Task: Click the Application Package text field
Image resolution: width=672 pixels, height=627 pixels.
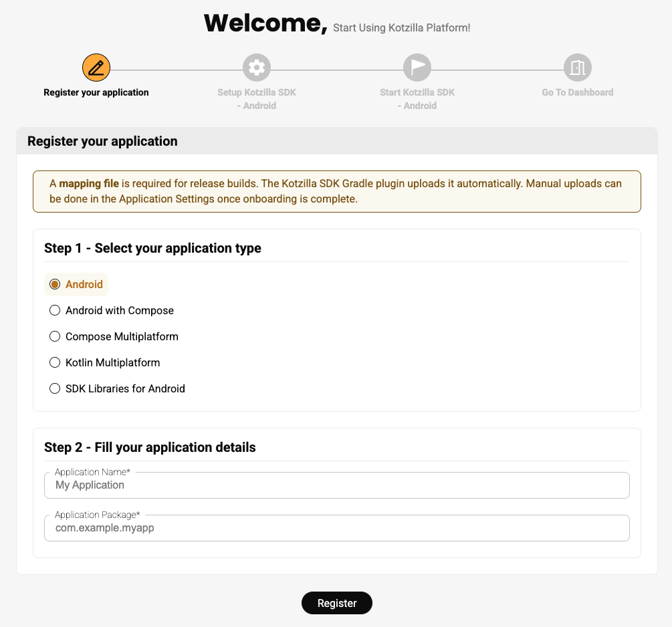Action: pyautogui.click(x=337, y=528)
